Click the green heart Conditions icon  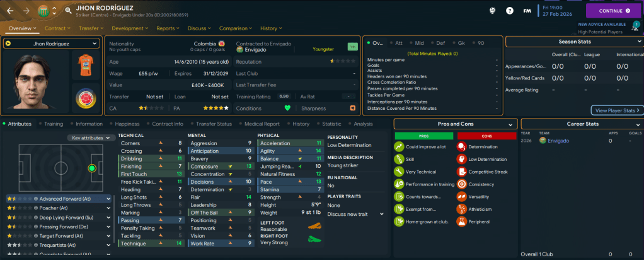(x=287, y=107)
